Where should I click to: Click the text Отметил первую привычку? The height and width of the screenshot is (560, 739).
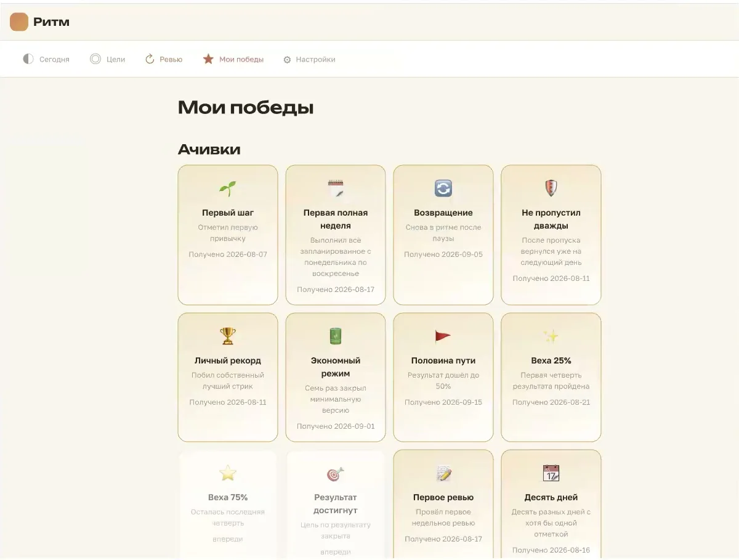coord(228,233)
